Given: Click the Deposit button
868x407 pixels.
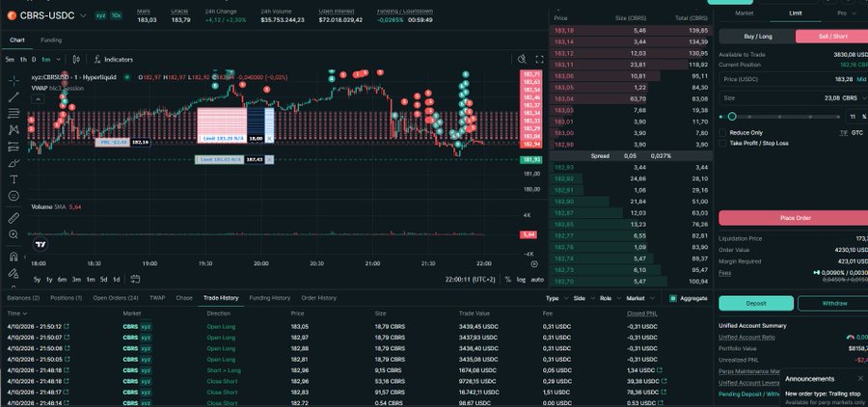Looking at the screenshot, I should 755,304.
